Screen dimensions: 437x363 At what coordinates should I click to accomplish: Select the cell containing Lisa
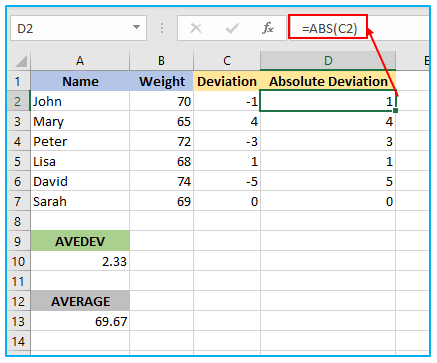[80, 161]
